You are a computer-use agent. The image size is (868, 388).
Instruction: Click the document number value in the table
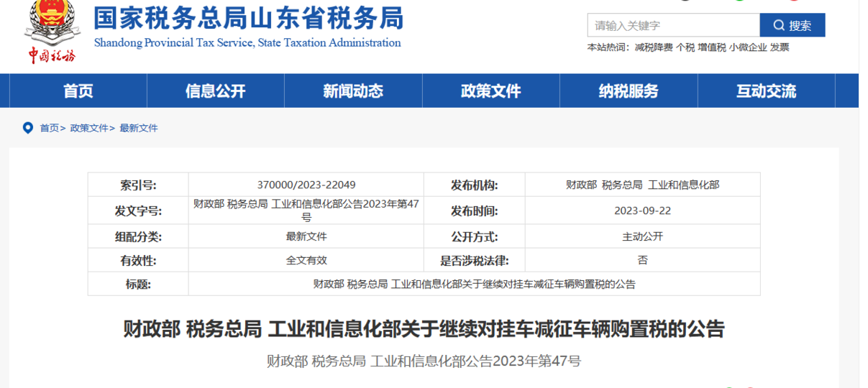(306, 210)
